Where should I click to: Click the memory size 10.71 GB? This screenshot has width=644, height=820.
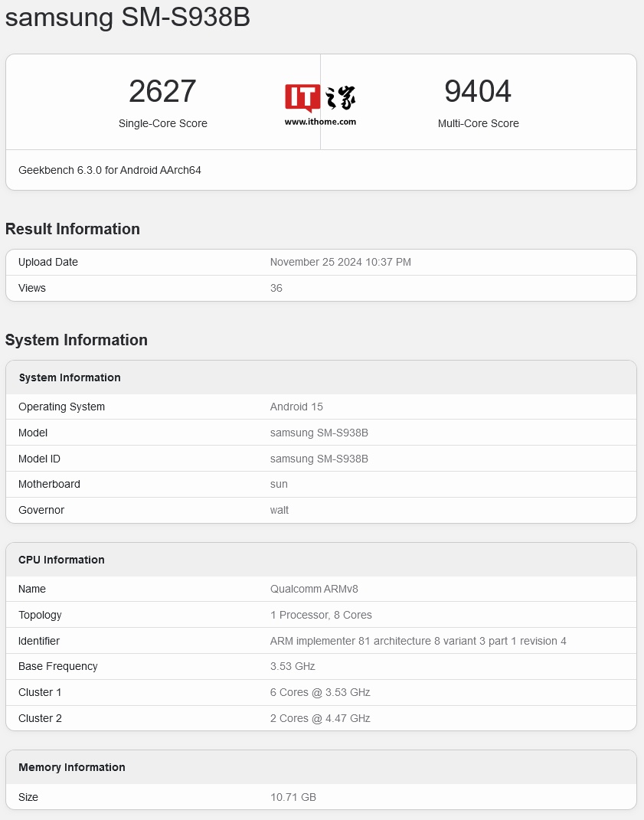[293, 797]
